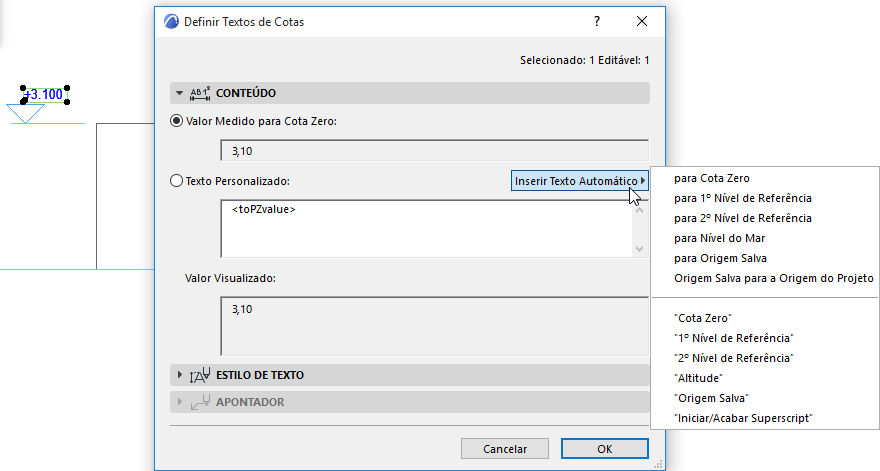The width and height of the screenshot is (880, 471).
Task: Select Valor Medido para Cota Zero radio
Action: [x=177, y=121]
